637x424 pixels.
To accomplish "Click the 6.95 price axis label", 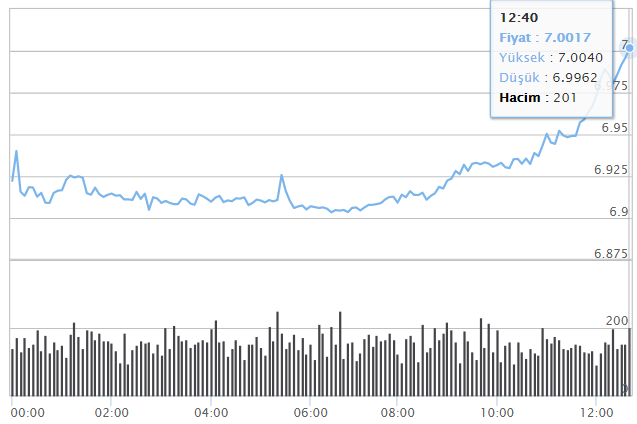I will (614, 128).
